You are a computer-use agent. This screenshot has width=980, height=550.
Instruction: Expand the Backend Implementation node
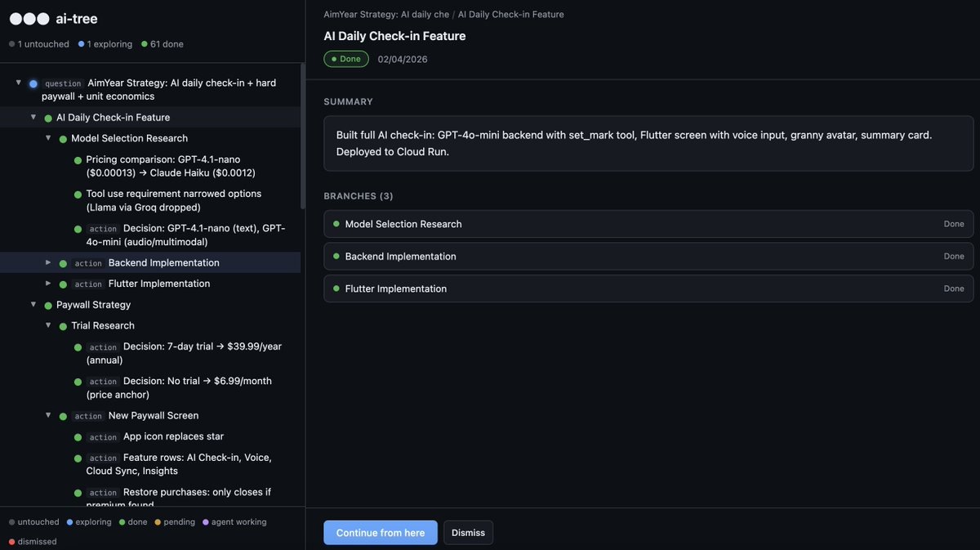pos(48,262)
